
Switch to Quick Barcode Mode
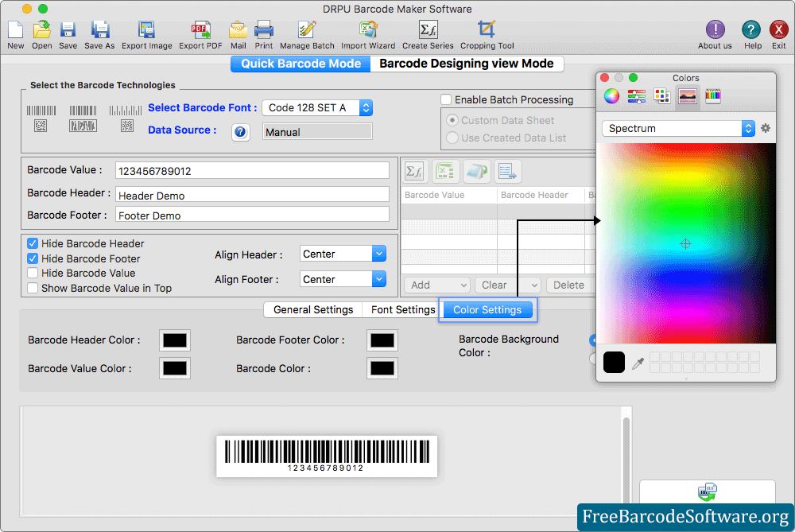(301, 64)
